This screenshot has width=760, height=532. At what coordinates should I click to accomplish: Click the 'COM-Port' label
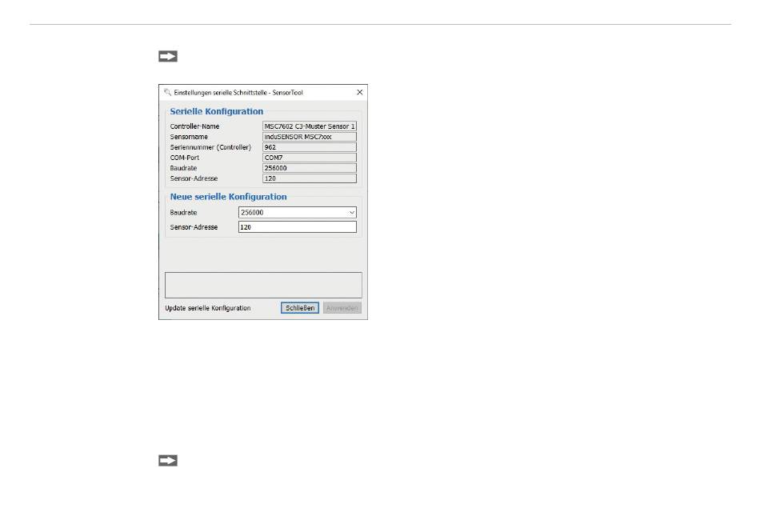pos(185,158)
